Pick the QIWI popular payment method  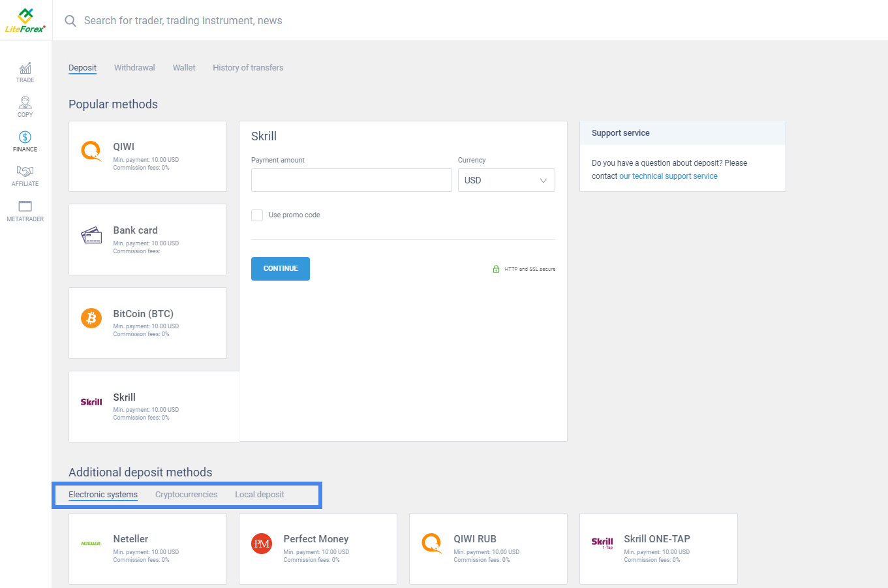(x=147, y=156)
